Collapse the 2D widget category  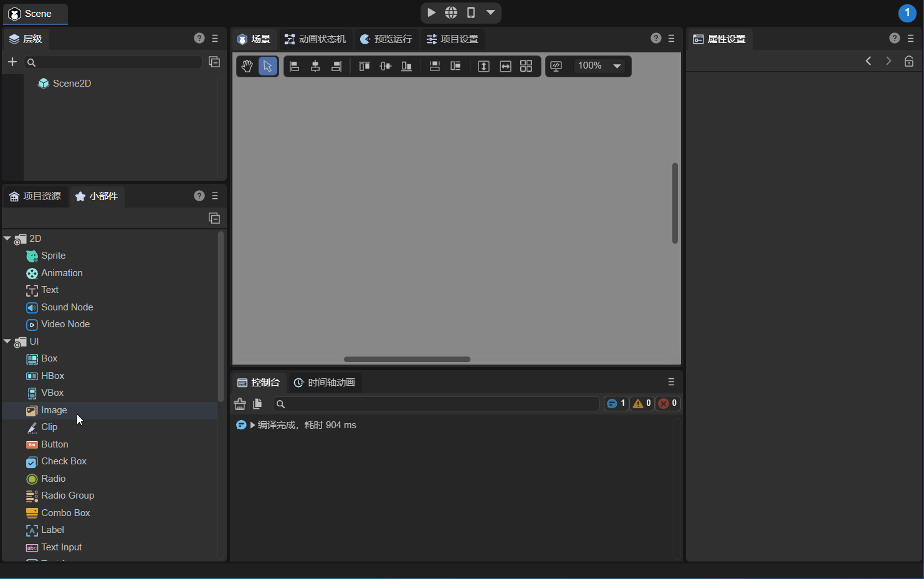click(7, 239)
